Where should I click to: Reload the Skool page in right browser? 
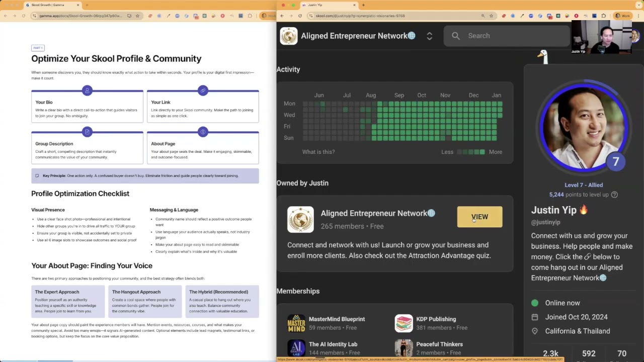(x=300, y=16)
